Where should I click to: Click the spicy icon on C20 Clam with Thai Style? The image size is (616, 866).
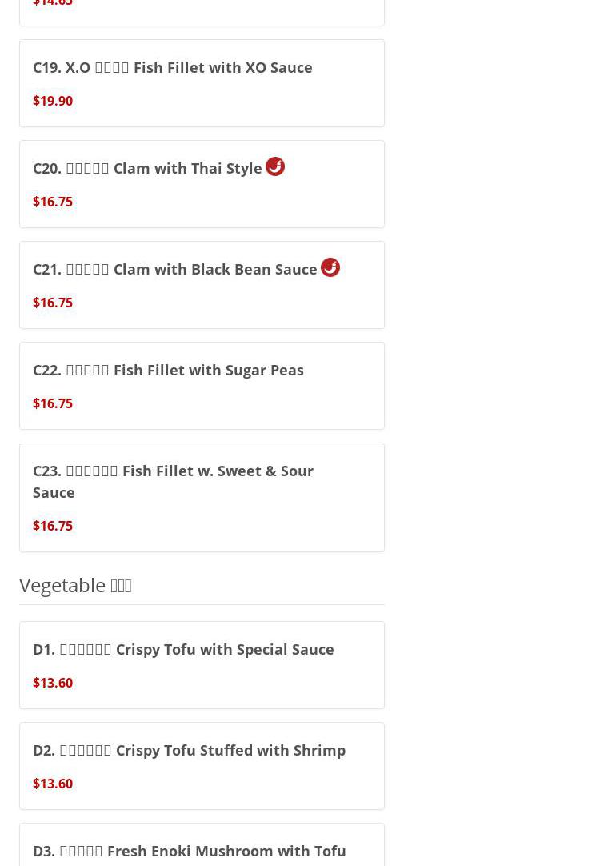pos(275,166)
